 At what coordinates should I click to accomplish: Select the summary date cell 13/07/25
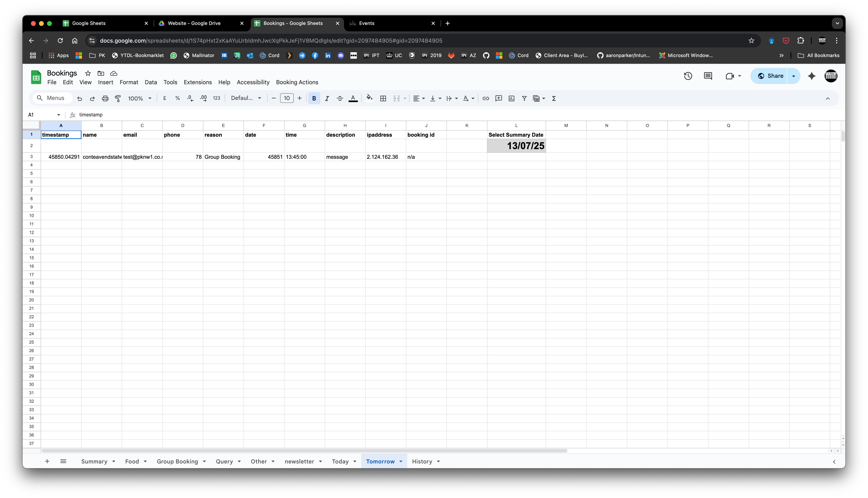[516, 146]
